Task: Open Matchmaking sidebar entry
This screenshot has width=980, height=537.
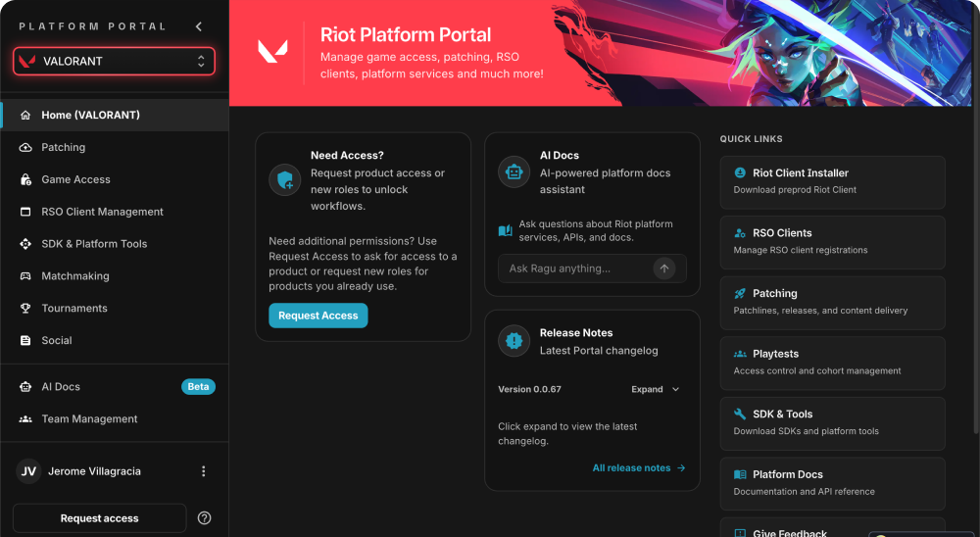Action: pyautogui.click(x=115, y=276)
